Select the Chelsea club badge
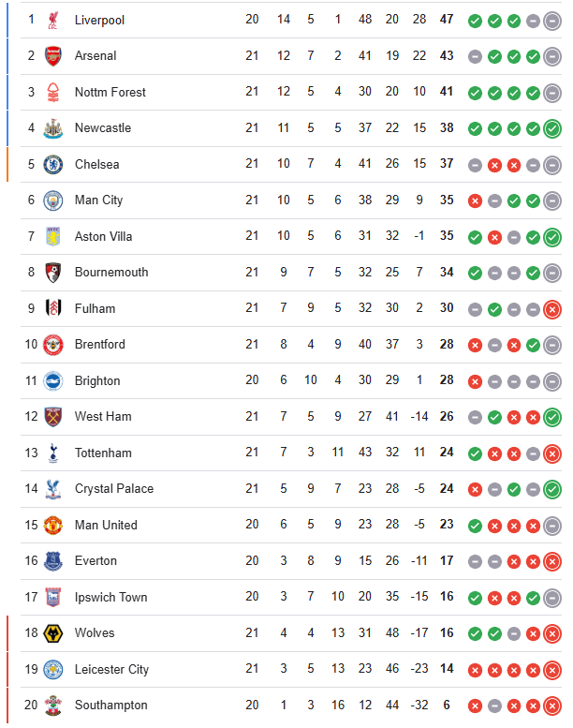This screenshot has width=573, height=728. coord(52,164)
